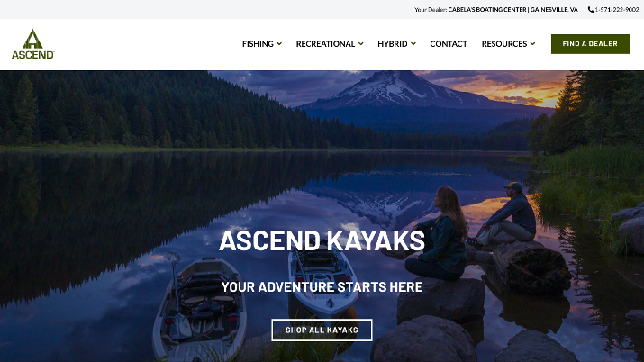
Task: Click the Shop All Kayaks button
Action: pyautogui.click(x=322, y=330)
